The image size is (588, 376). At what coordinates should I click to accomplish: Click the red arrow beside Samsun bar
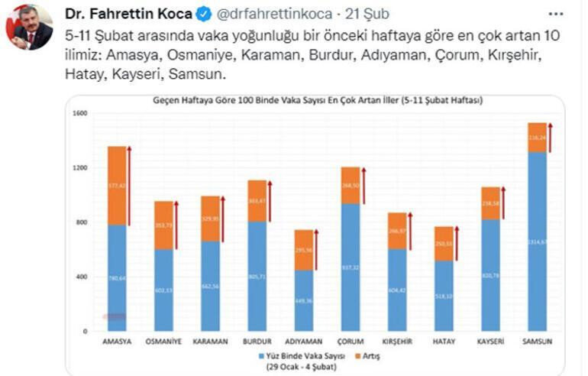[x=550, y=138]
